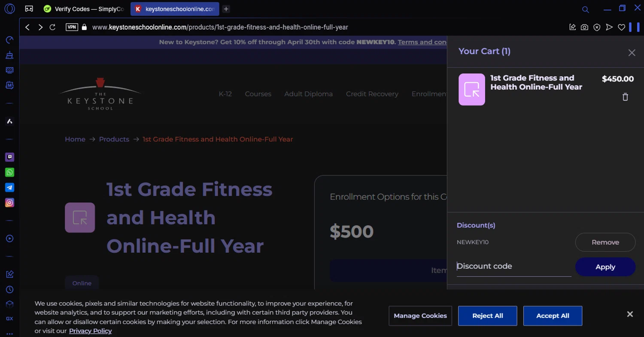
Task: View site security lock info
Action: click(84, 27)
